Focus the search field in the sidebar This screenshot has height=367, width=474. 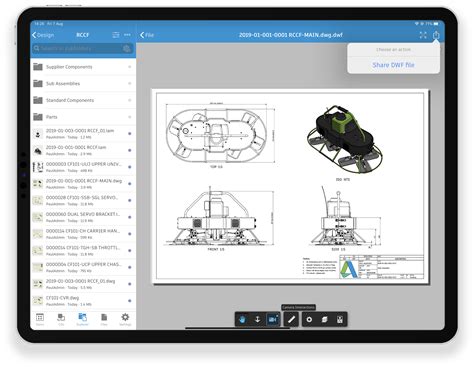tap(82, 49)
